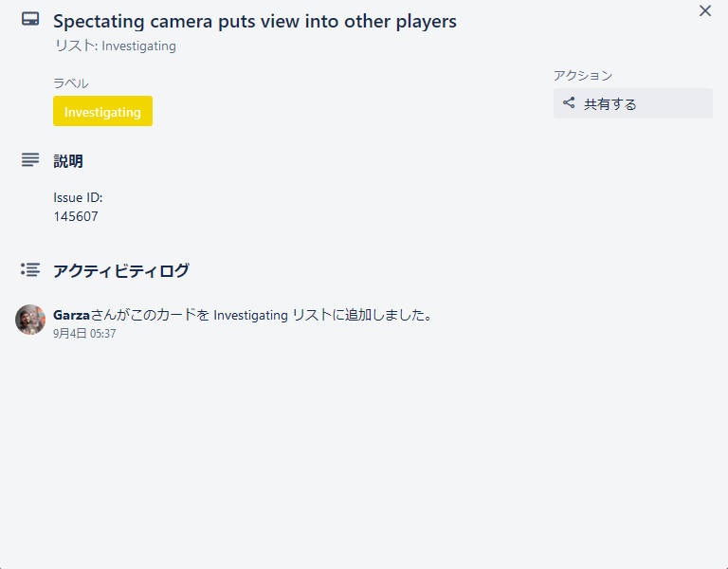Image resolution: width=728 pixels, height=569 pixels.
Task: Click the Issue ID text in the description
Action: pos(78,197)
